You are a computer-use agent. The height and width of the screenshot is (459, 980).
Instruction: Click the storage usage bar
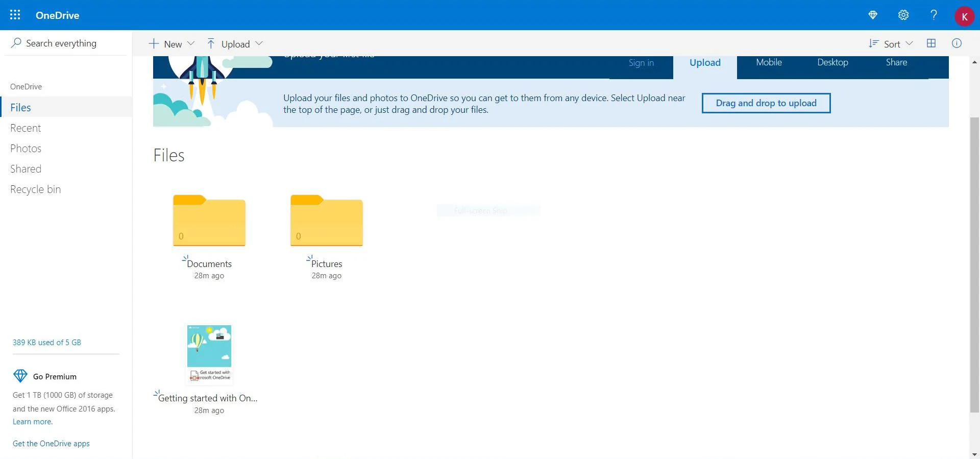pos(66,354)
